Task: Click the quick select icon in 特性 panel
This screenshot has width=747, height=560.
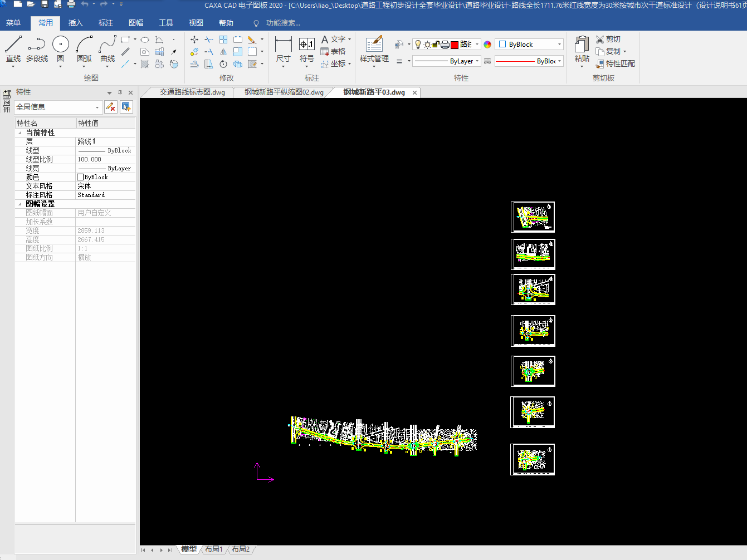Action: [x=126, y=107]
